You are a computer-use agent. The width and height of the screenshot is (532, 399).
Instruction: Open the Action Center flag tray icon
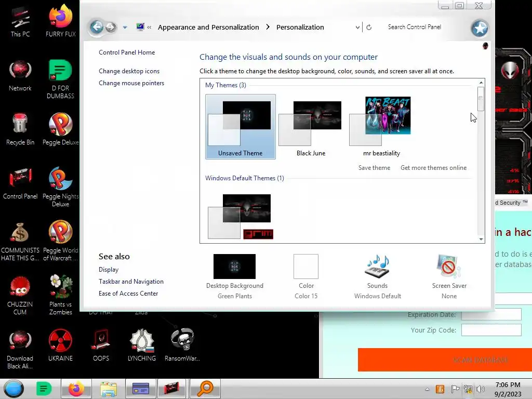click(x=455, y=389)
